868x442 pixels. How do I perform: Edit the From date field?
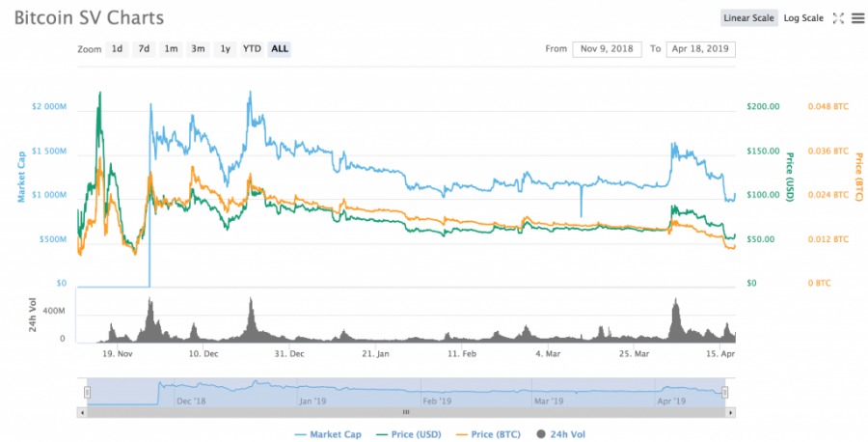[607, 49]
